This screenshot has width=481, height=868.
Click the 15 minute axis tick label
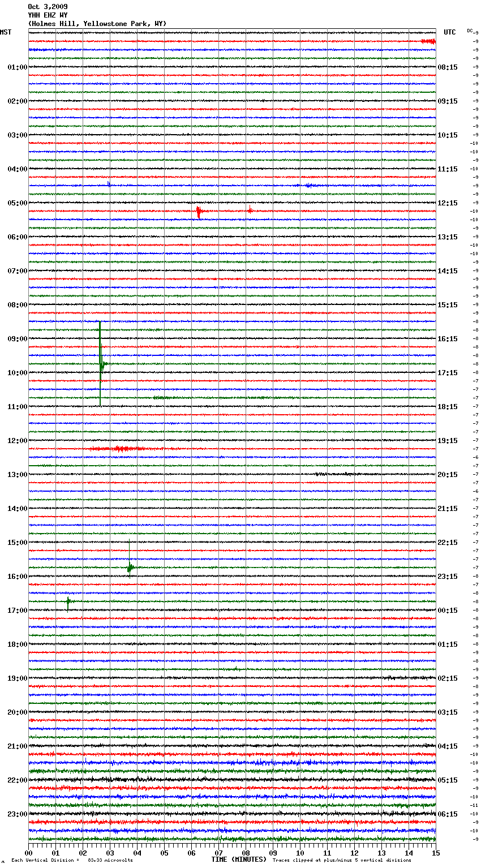[436, 853]
